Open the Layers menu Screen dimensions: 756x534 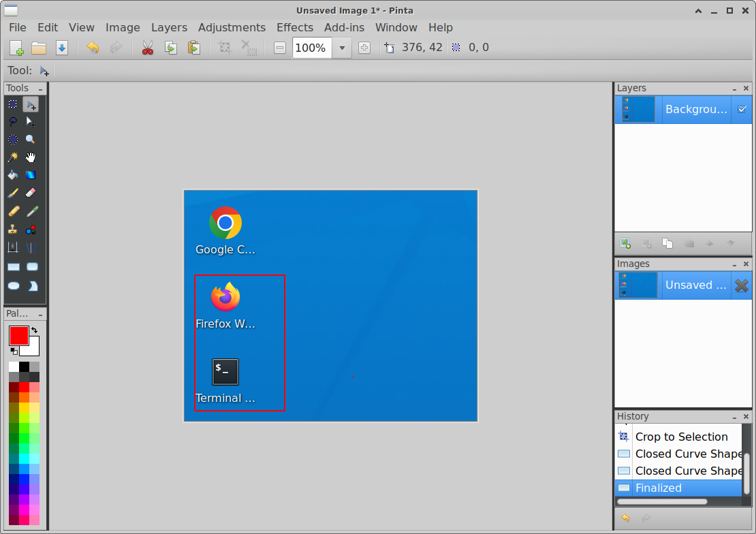(169, 27)
